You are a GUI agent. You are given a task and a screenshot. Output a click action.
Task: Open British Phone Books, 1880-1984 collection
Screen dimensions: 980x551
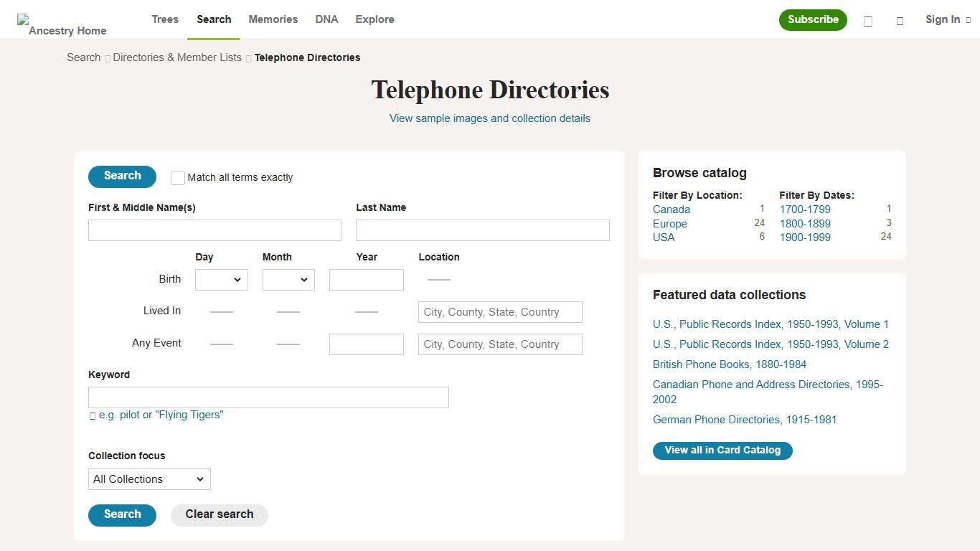pyautogui.click(x=729, y=364)
